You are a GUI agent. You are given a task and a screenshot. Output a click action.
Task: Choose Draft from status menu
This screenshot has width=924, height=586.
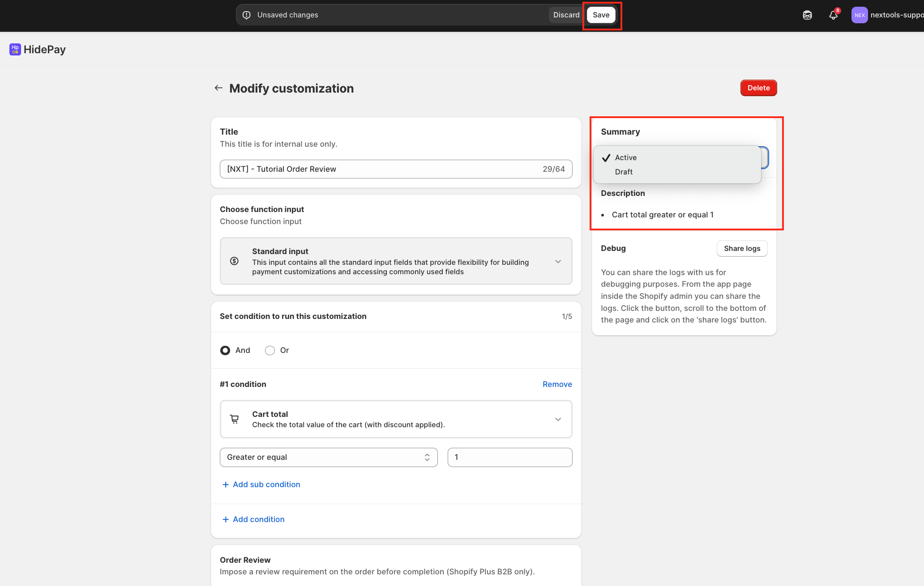point(624,172)
